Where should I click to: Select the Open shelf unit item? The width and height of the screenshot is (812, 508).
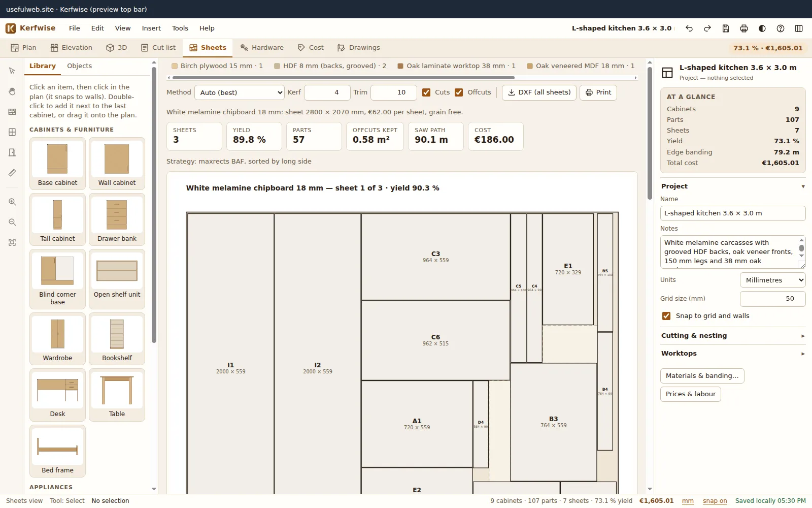117,279
